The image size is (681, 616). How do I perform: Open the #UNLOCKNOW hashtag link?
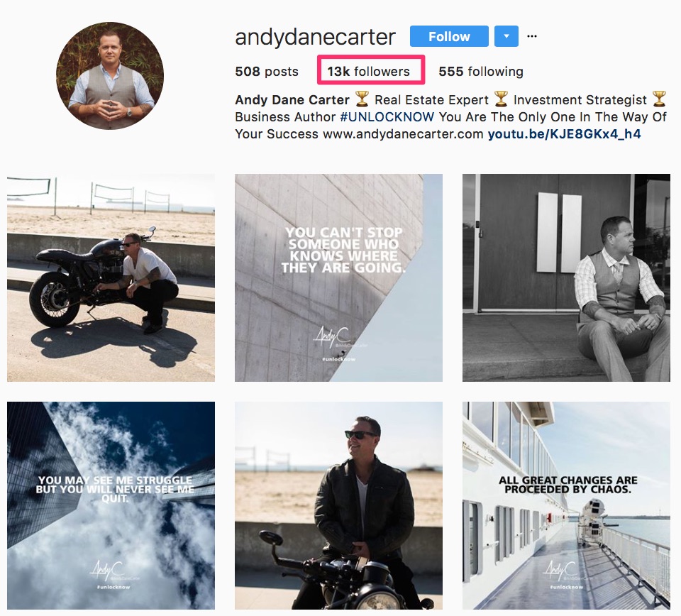coord(387,117)
